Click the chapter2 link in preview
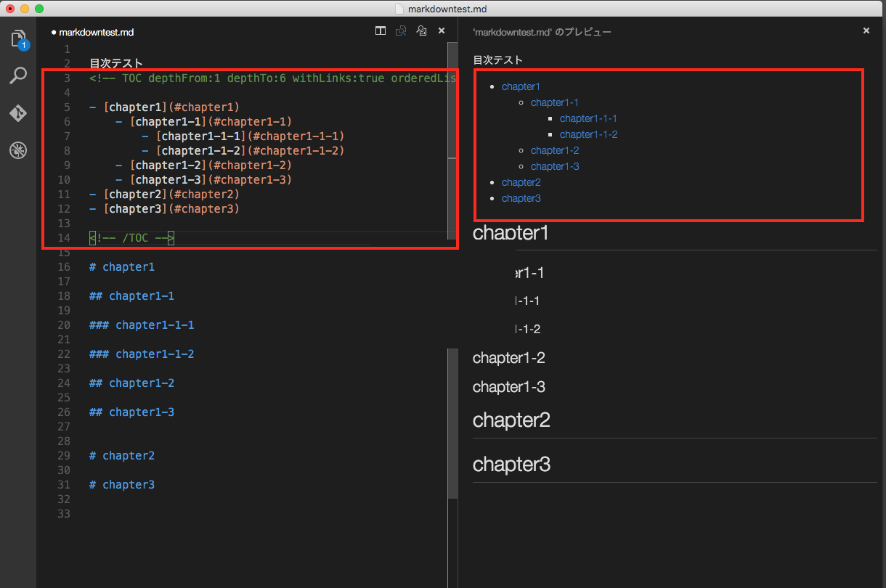 click(521, 182)
